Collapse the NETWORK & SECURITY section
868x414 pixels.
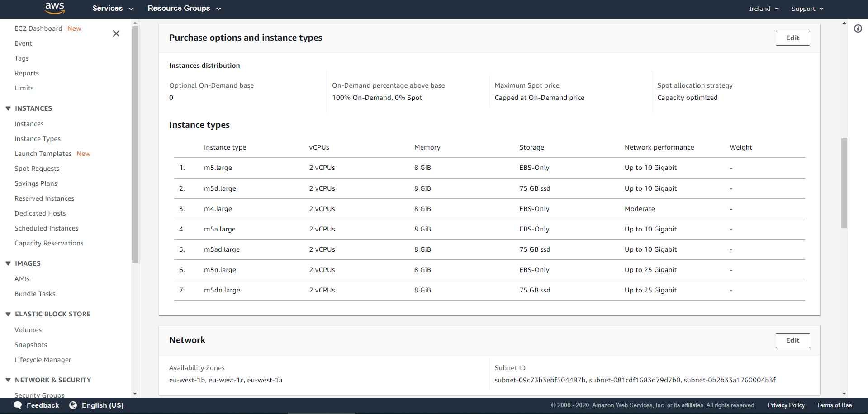(x=8, y=380)
